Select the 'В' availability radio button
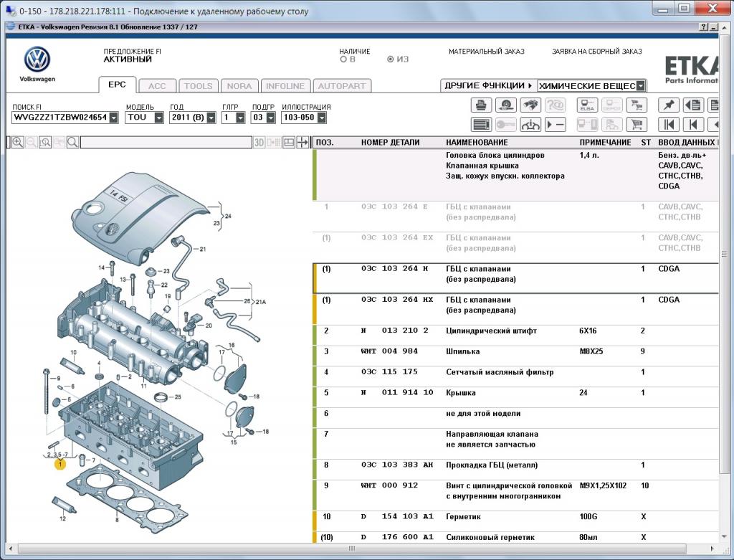Viewport: 734px width, 560px height. (343, 60)
